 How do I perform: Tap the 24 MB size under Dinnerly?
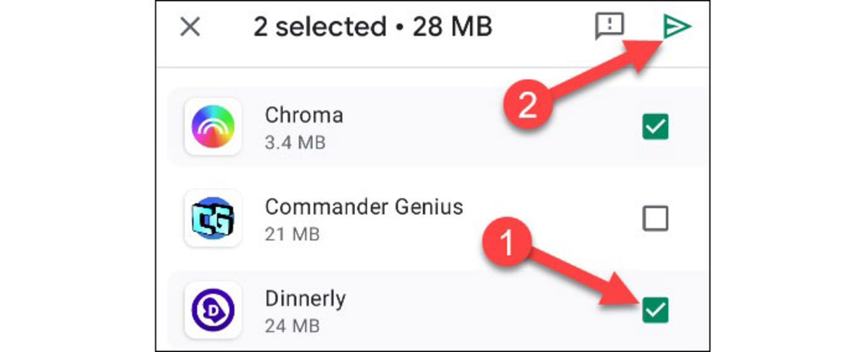point(293,324)
